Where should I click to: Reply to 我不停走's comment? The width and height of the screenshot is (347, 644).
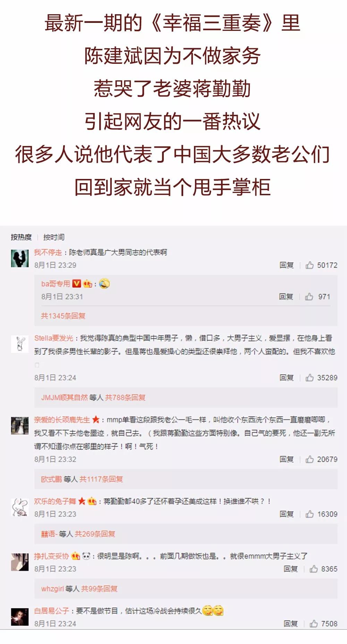coord(287,265)
